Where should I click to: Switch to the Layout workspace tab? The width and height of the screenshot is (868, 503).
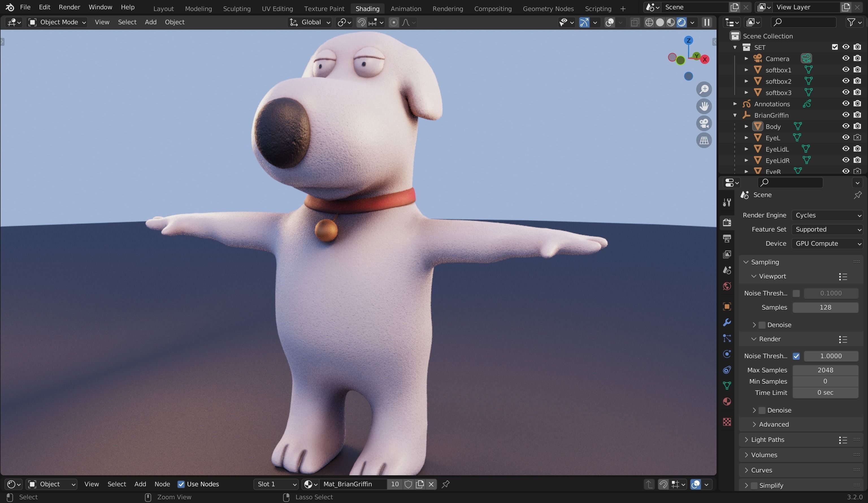(x=163, y=8)
